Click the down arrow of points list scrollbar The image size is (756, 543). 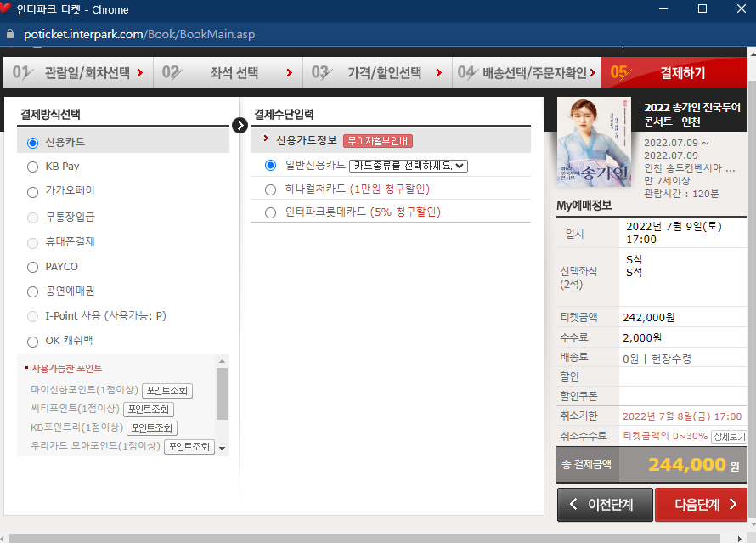point(223,449)
